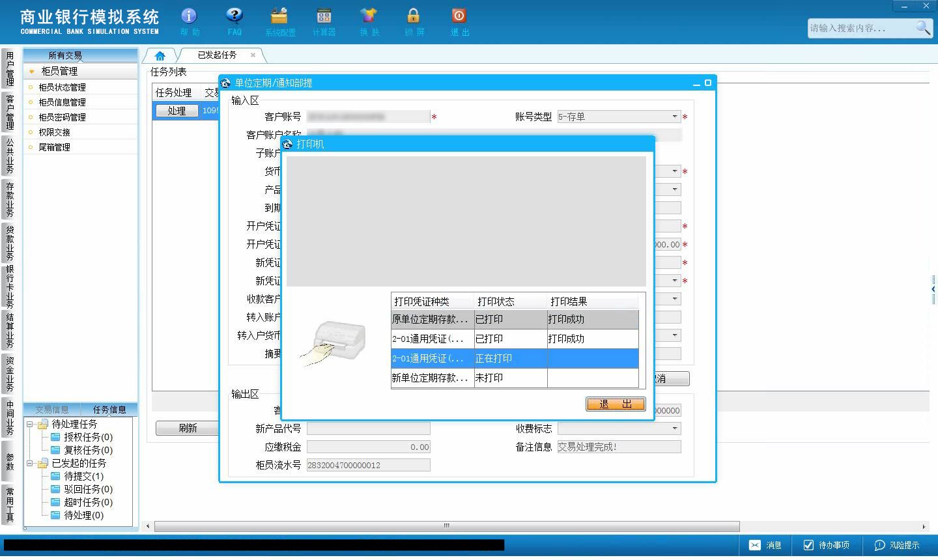Select 柜员密码管理 menu item
This screenshot has height=560, width=938.
(62, 117)
